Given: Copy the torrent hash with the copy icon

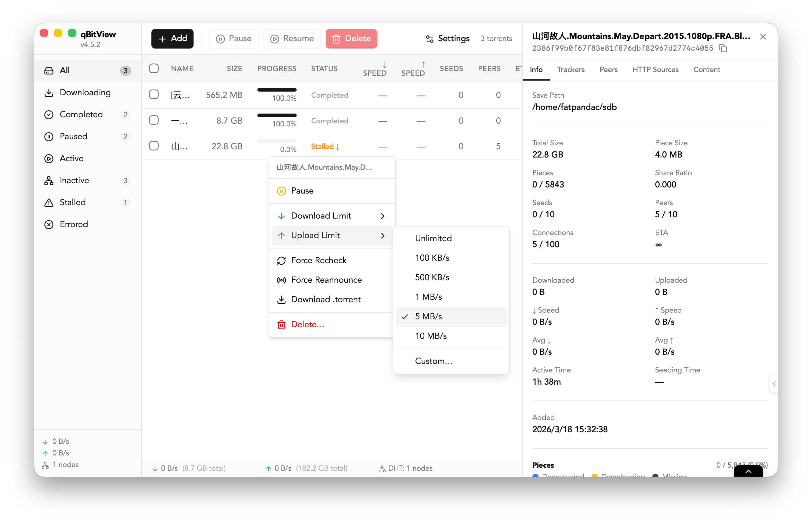Looking at the screenshot, I should pos(723,49).
